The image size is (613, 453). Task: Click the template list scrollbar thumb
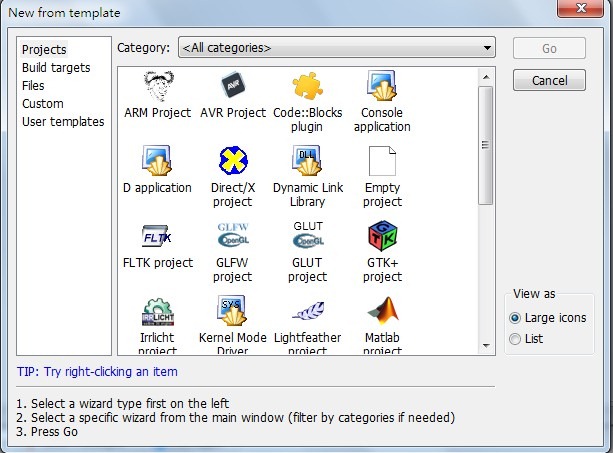[x=486, y=145]
